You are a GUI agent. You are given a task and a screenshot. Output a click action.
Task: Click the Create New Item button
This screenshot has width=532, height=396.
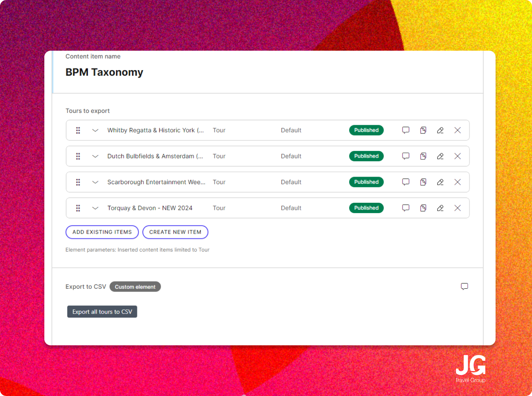(175, 232)
